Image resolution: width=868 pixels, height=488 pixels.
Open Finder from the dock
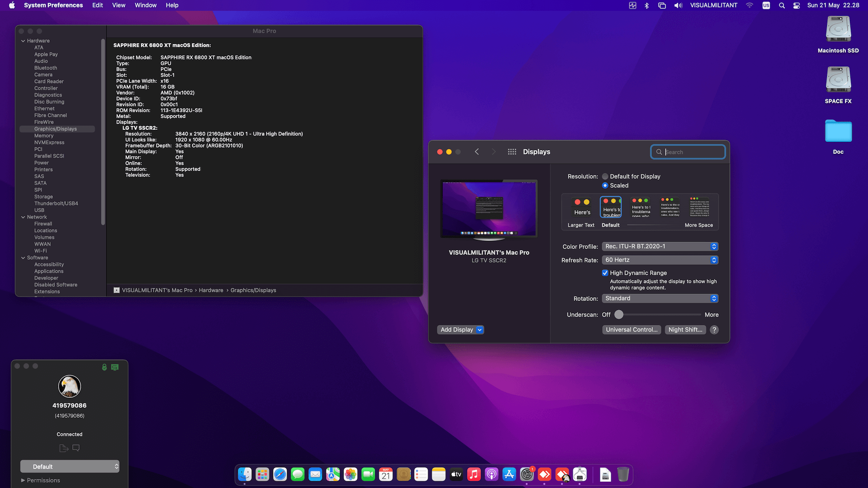pyautogui.click(x=245, y=474)
